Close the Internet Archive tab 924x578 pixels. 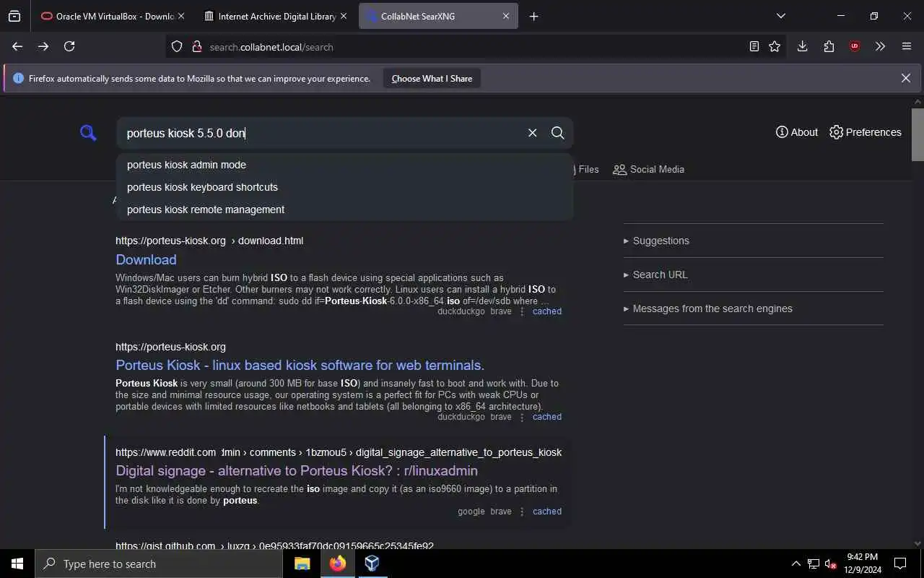(x=343, y=16)
